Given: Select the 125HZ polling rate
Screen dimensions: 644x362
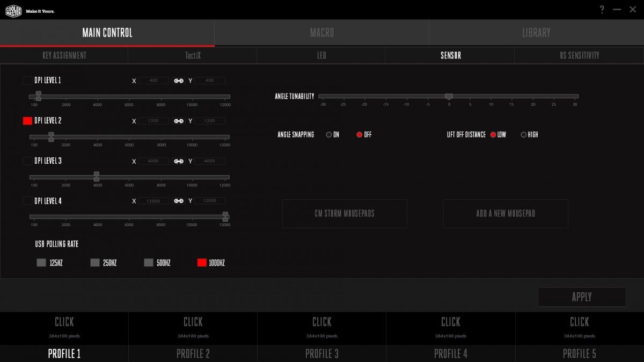Looking at the screenshot, I should (41, 263).
